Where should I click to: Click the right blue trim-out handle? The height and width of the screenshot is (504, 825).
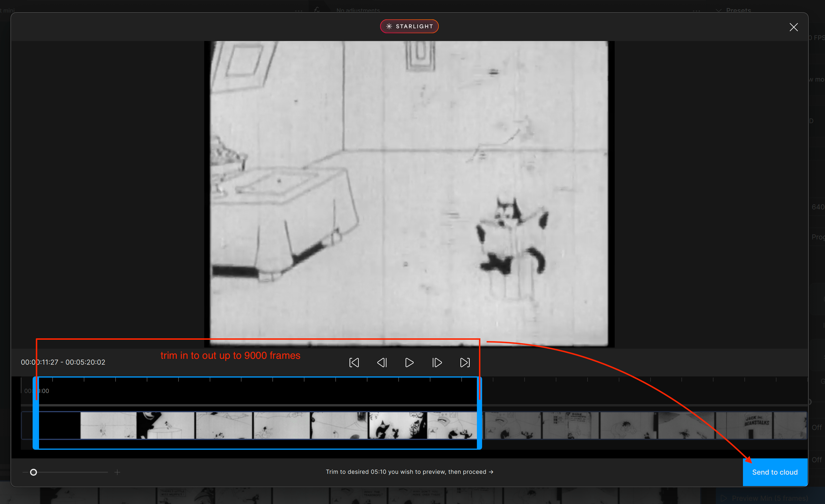[479, 425]
